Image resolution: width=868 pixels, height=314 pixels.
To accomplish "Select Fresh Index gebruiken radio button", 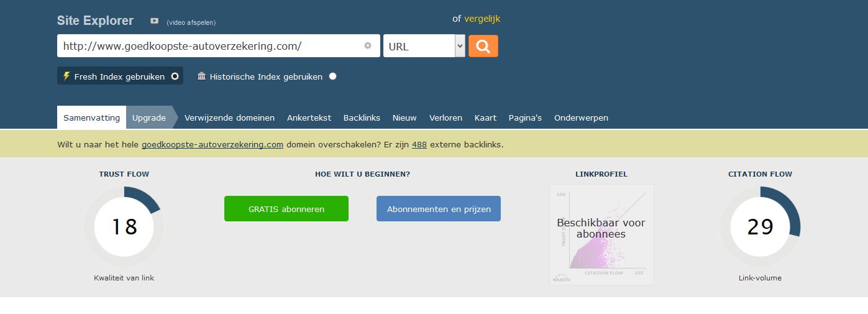I will (x=175, y=76).
